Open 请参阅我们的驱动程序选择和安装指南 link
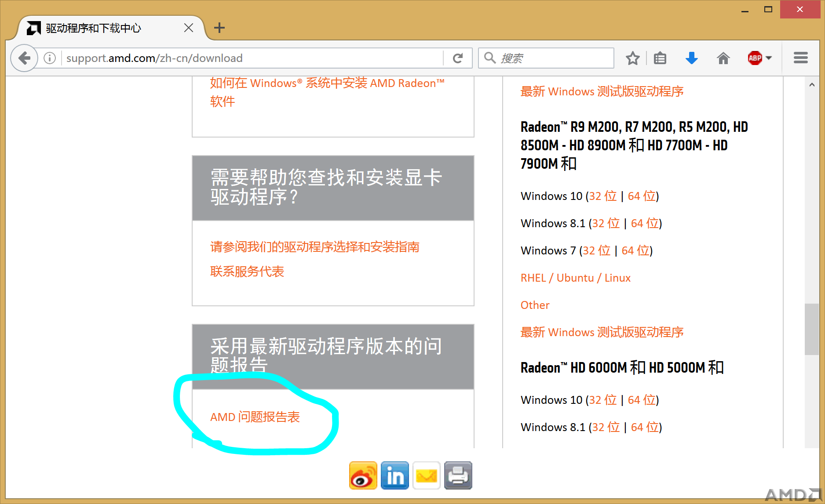The height and width of the screenshot is (504, 825). pos(315,247)
